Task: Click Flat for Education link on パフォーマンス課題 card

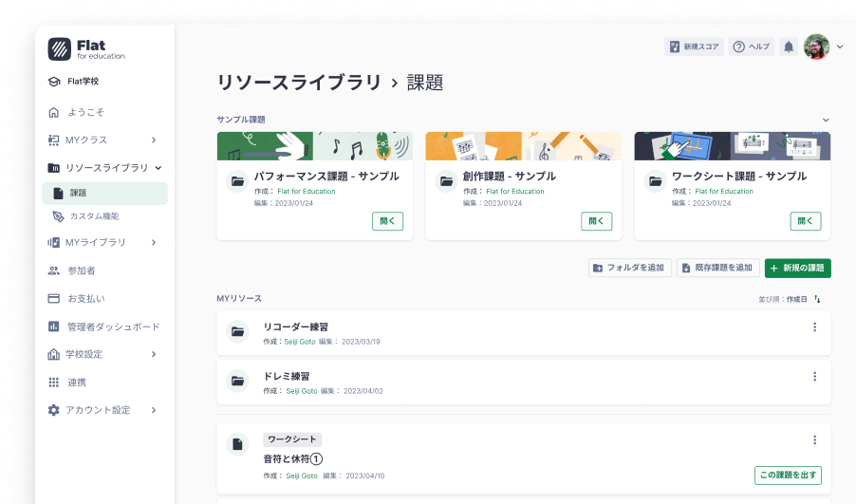Action: tap(307, 192)
